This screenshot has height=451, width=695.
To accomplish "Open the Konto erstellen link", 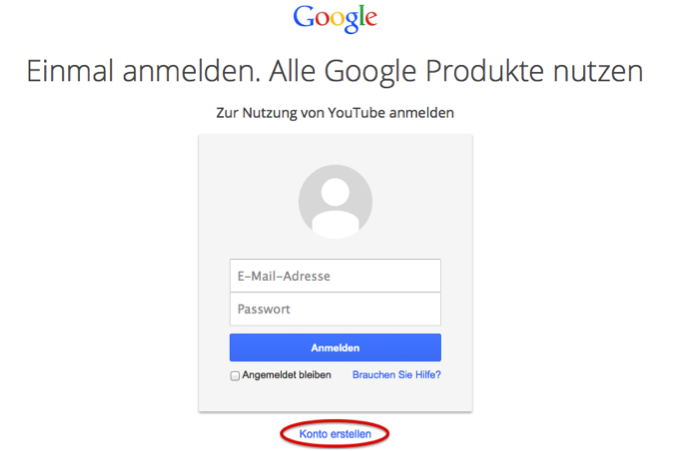I will (x=335, y=434).
